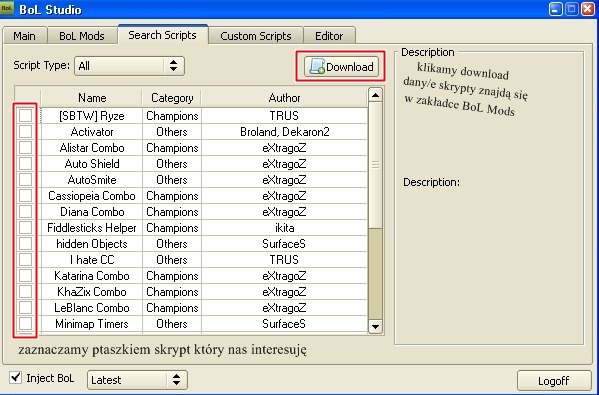Select the 'Diana Combo' script name

point(92,212)
